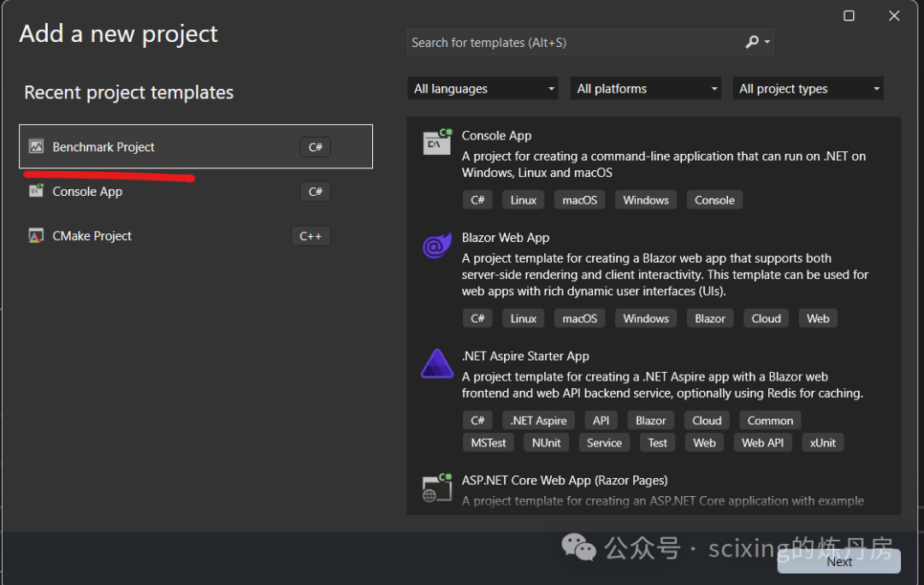Click the Blazor Web App icon

[437, 245]
